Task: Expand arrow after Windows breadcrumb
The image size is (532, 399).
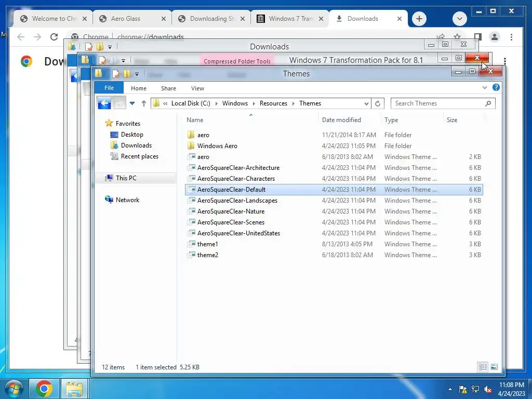Action: [x=254, y=103]
